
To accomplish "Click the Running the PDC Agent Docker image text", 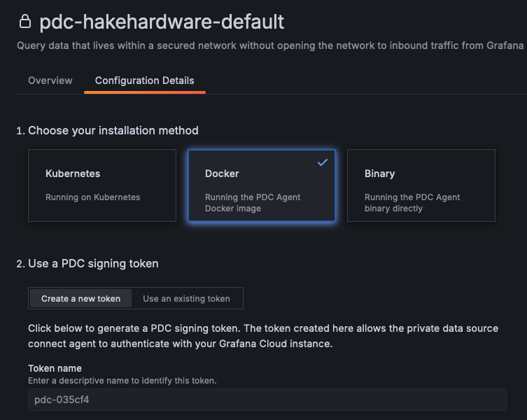I will click(253, 203).
